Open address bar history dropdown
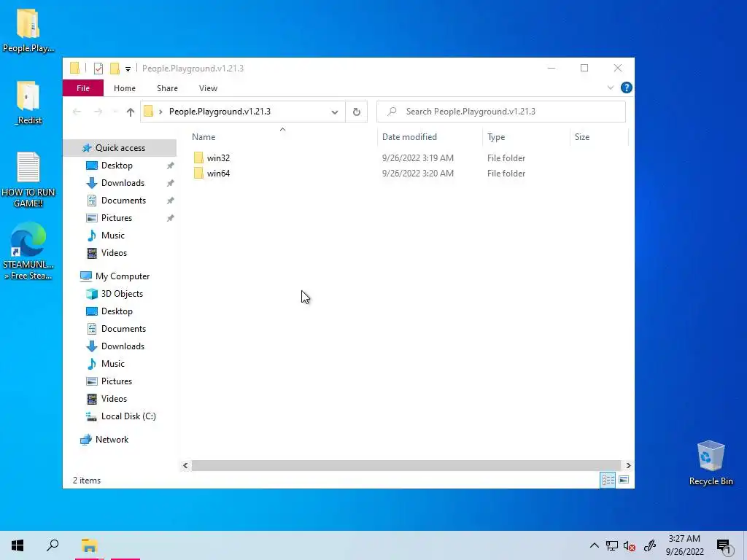Screen dimensions: 747x560 click(334, 112)
